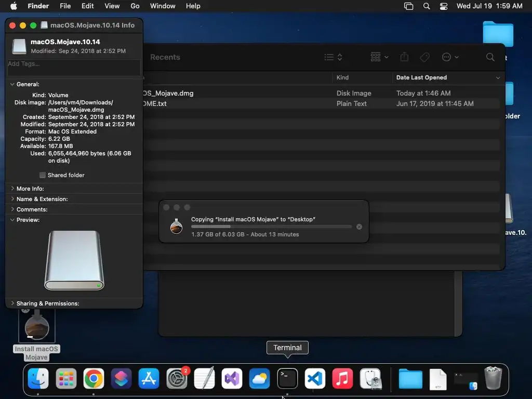Screen dimensions: 532x399
Task: Launch Visual Studio purple Dock icon
Action: (x=232, y=378)
